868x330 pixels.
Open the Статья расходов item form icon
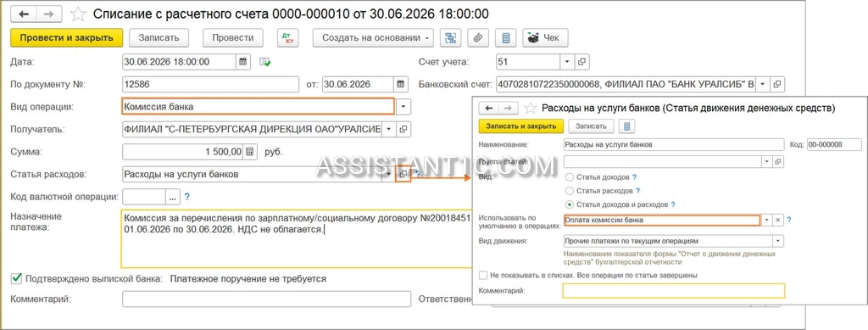(403, 174)
